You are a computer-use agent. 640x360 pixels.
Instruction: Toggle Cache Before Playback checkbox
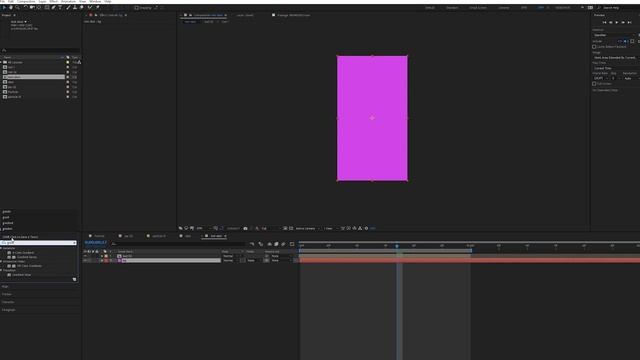[x=594, y=47]
